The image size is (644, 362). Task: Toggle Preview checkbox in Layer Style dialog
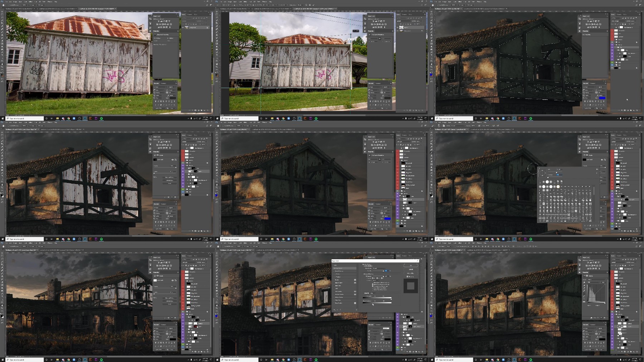click(407, 276)
